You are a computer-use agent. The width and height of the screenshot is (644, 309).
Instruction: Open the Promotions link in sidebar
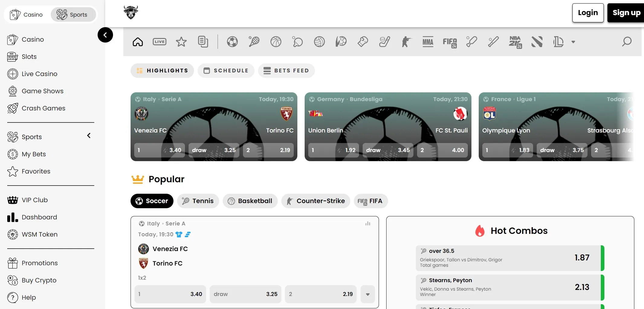(40, 263)
